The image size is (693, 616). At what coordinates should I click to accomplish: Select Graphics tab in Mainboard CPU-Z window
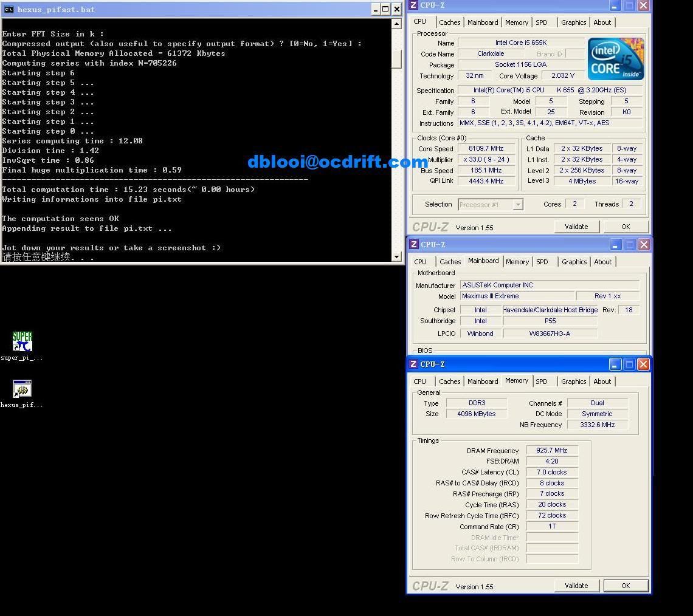tap(574, 262)
